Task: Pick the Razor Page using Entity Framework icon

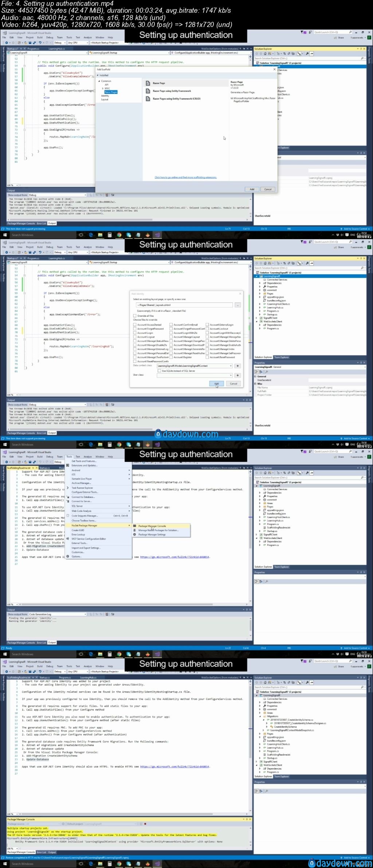Action: point(148,91)
